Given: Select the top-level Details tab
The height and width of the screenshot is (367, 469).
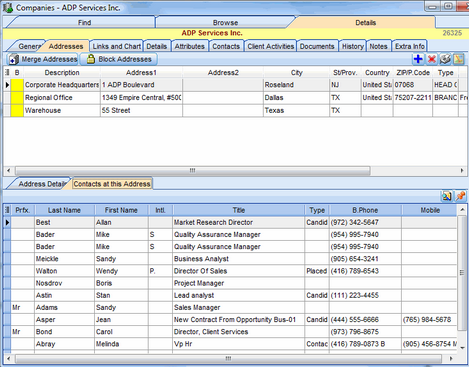Looking at the screenshot, I should pyautogui.click(x=365, y=23).
